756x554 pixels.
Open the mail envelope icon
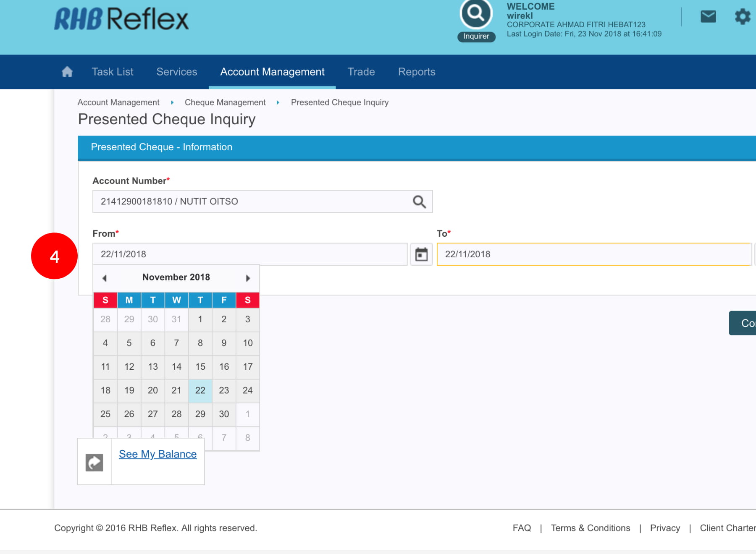click(x=708, y=17)
